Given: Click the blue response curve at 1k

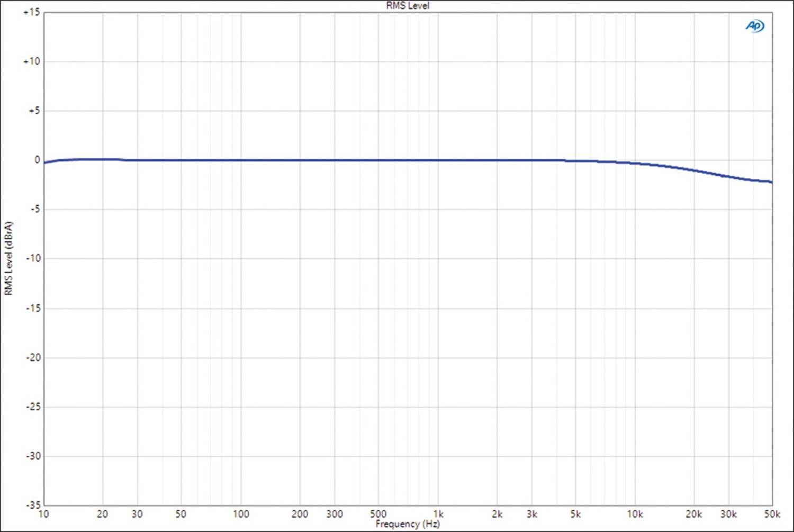Looking at the screenshot, I should point(438,160).
